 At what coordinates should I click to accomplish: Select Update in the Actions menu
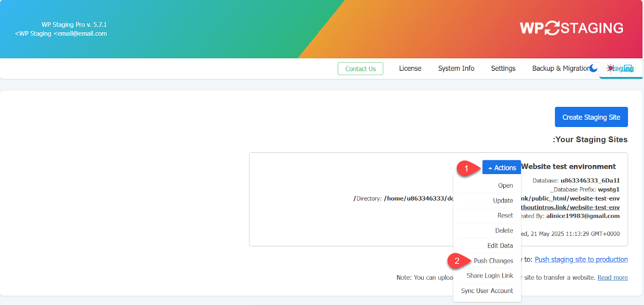click(x=503, y=201)
